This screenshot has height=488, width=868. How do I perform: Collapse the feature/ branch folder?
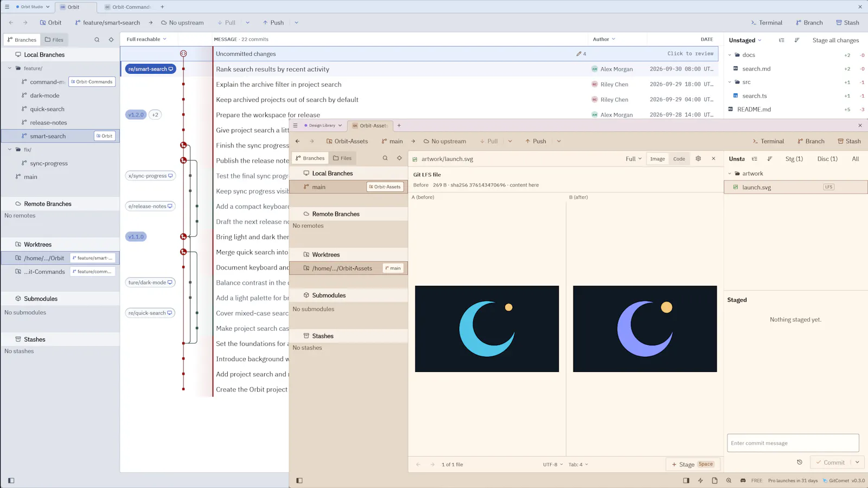point(10,68)
